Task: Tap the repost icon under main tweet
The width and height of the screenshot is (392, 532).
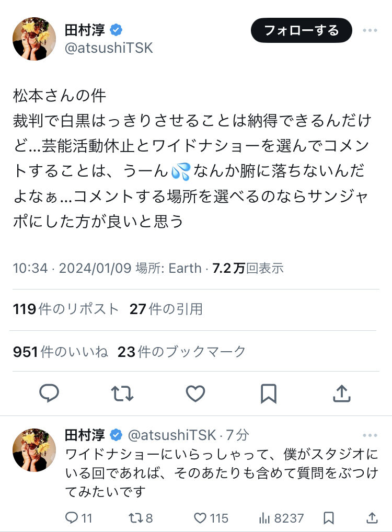Action: 122,393
